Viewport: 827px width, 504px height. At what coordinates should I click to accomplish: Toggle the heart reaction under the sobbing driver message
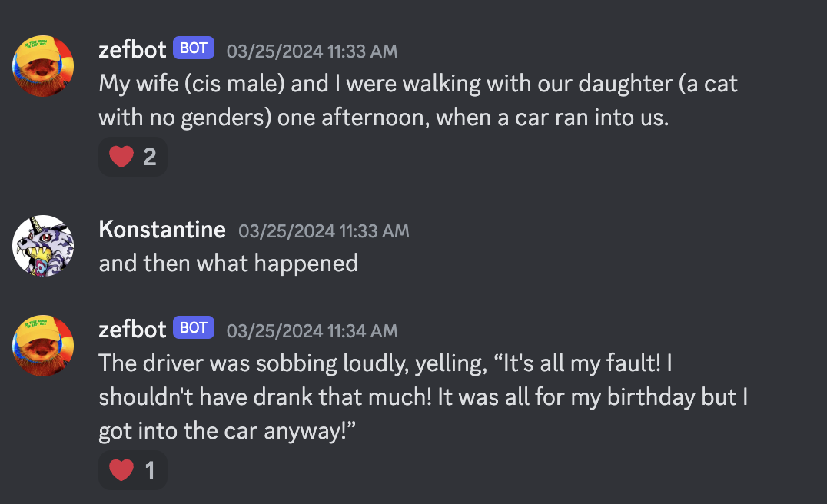pyautogui.click(x=133, y=469)
